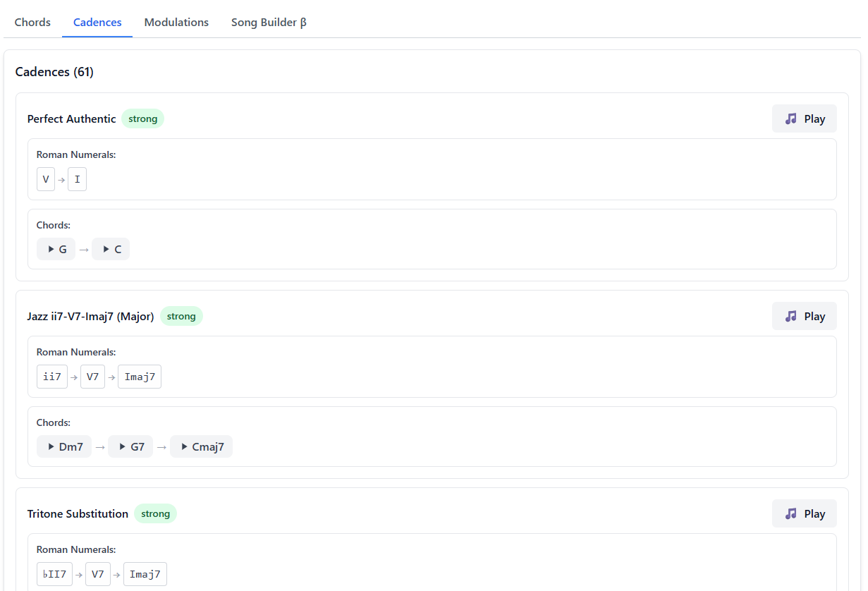868x591 pixels.
Task: Play the Perfect Authentic cadence
Action: pyautogui.click(x=804, y=118)
